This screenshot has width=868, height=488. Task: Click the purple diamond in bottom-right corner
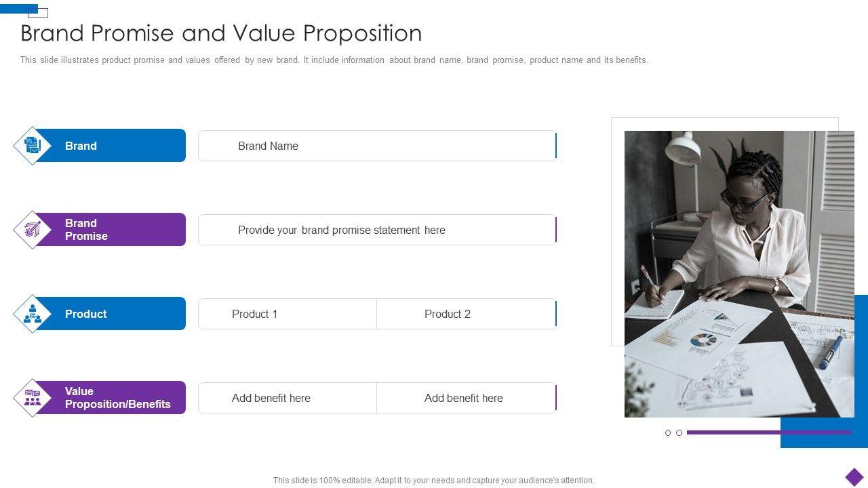[x=854, y=477]
